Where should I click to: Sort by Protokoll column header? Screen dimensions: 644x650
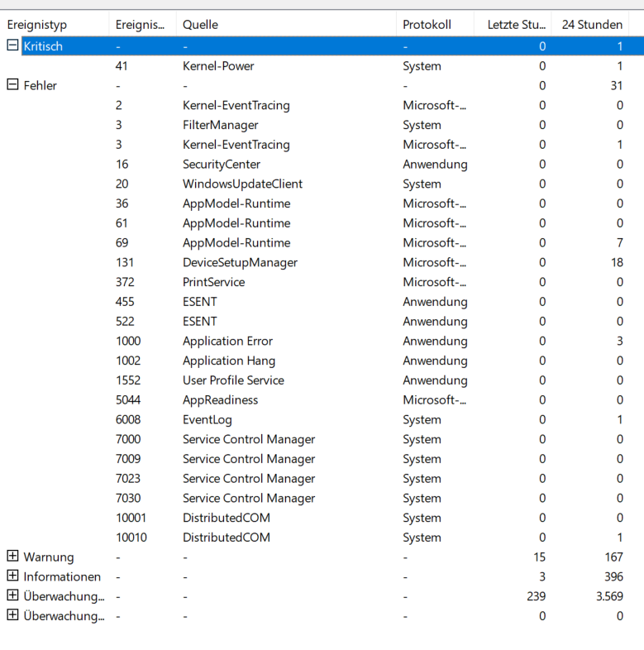(435, 25)
